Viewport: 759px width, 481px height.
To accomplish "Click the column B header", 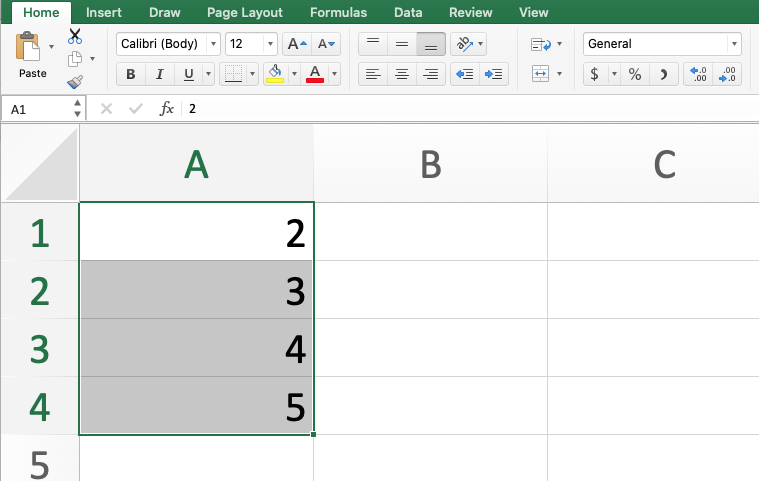I will click(x=430, y=165).
